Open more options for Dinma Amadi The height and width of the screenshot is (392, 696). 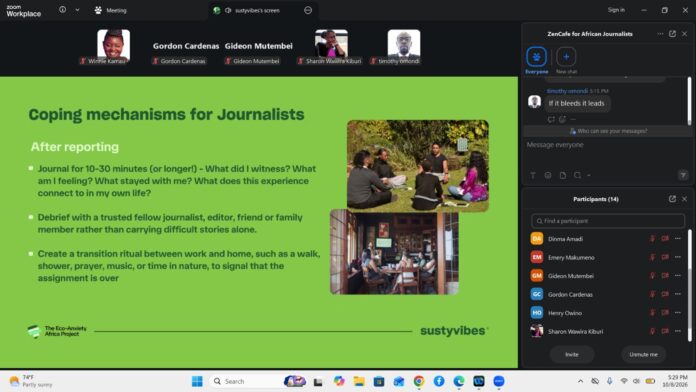[677, 239]
